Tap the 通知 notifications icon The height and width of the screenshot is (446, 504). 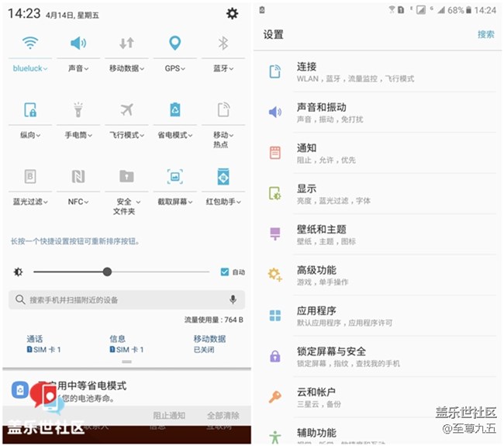coord(274,153)
